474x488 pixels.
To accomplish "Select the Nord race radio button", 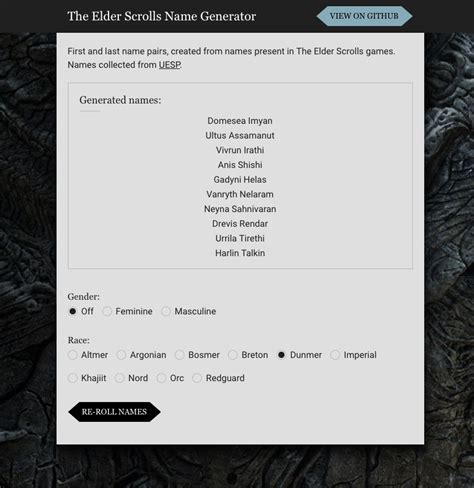I will click(x=119, y=378).
